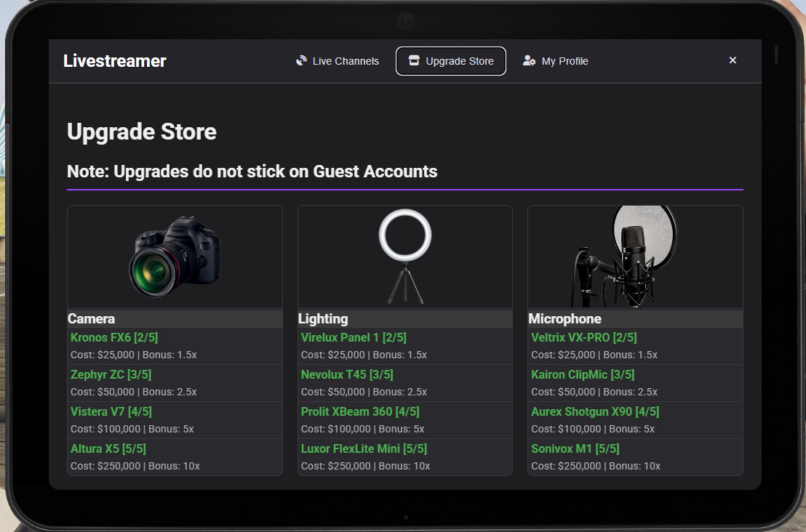The width and height of the screenshot is (806, 532).
Task: Click the ring light image
Action: (x=405, y=256)
